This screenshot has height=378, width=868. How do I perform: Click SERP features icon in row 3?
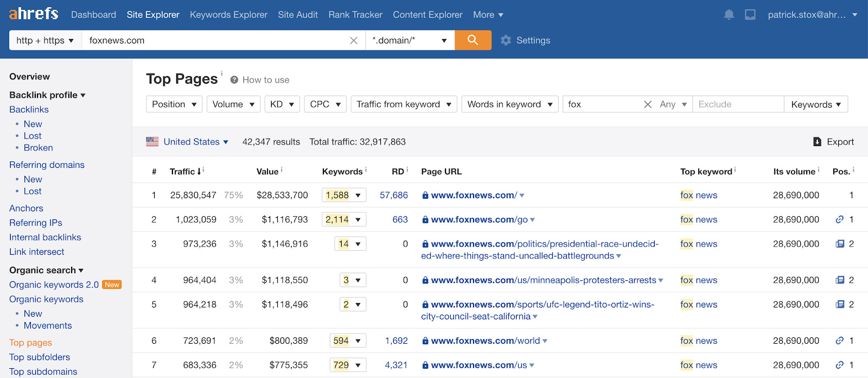click(840, 244)
